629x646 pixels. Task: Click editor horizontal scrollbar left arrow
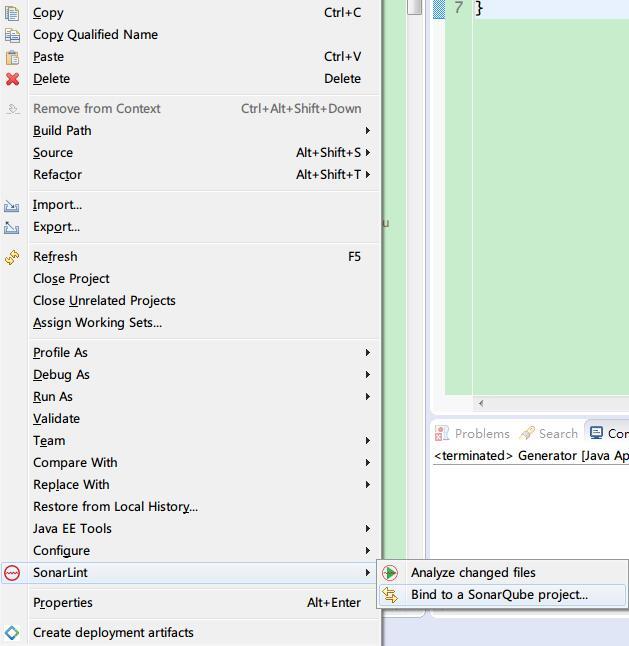pos(481,403)
